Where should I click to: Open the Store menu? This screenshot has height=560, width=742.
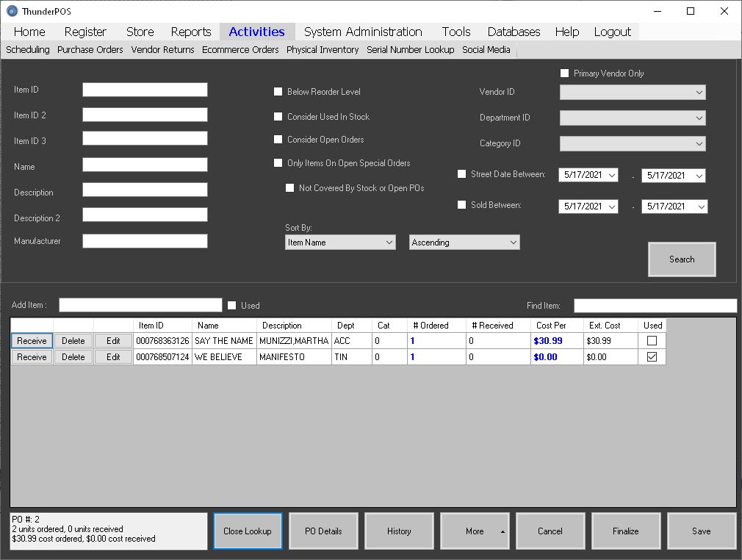(x=140, y=32)
